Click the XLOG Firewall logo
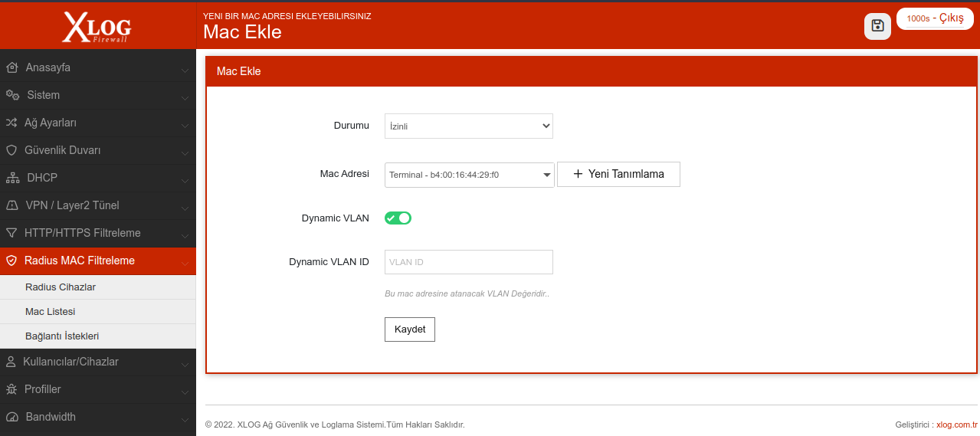Screen dimensions: 980x436 point(97,27)
